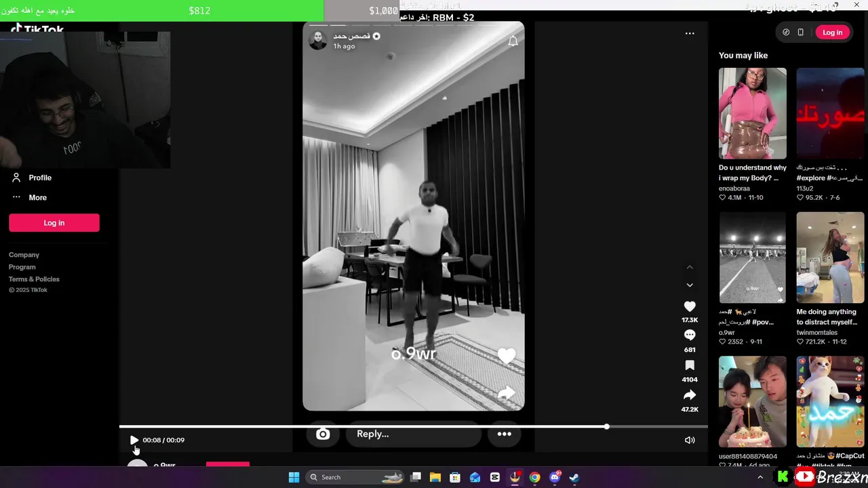Click the '1h ago' timestamp under the author name
This screenshot has width=868, height=488.
coord(344,46)
